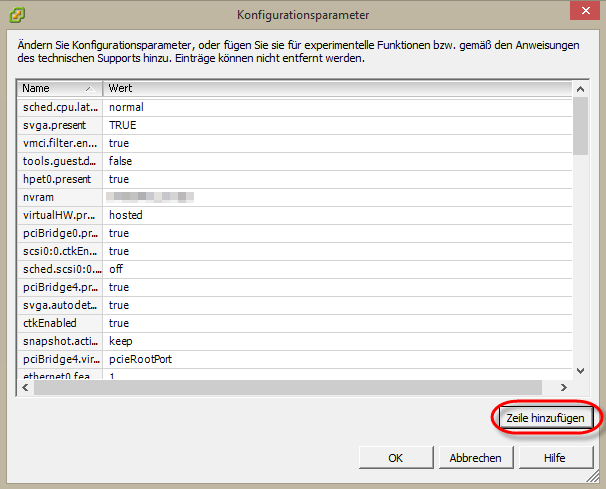Select the tools.guest.d... parameter name

tap(60, 161)
